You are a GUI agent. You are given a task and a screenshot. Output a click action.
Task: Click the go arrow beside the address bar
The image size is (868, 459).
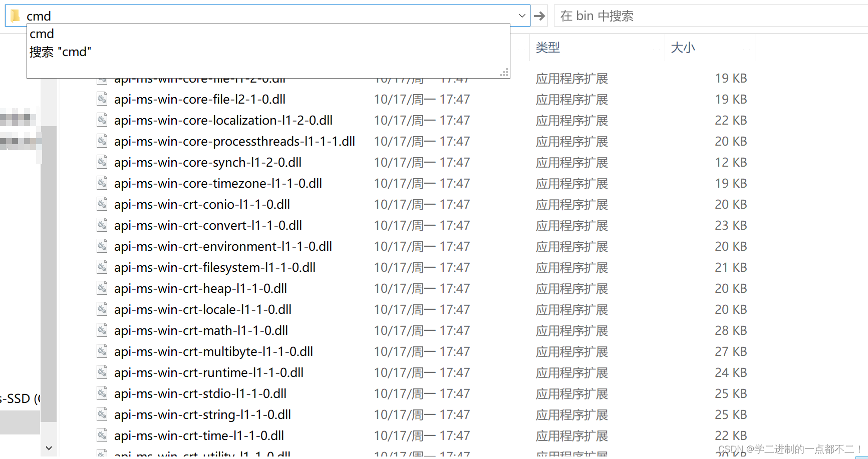pyautogui.click(x=539, y=16)
